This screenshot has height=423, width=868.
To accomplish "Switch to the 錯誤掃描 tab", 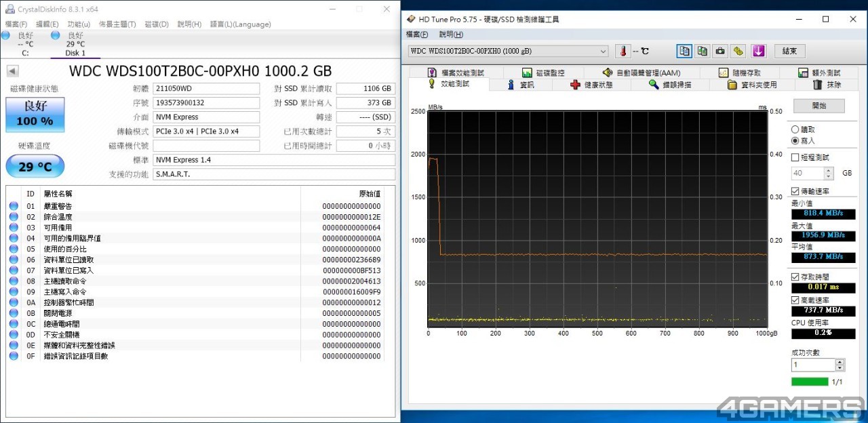I will click(x=670, y=85).
